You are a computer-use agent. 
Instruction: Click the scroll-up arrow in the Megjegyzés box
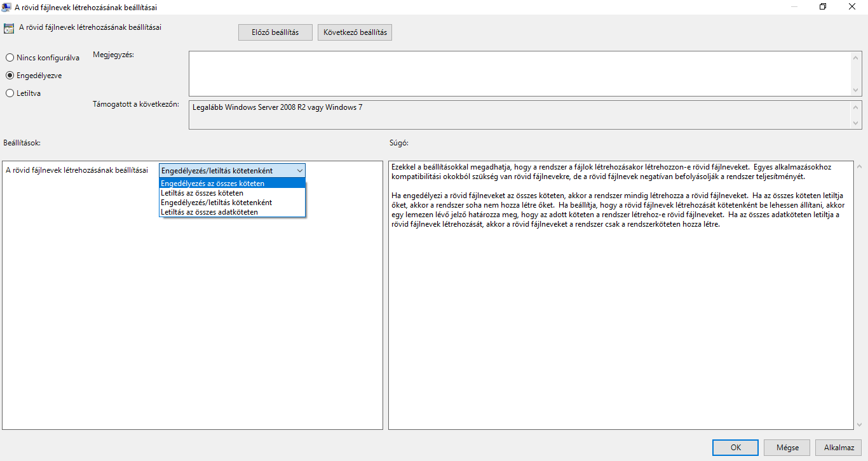point(856,57)
